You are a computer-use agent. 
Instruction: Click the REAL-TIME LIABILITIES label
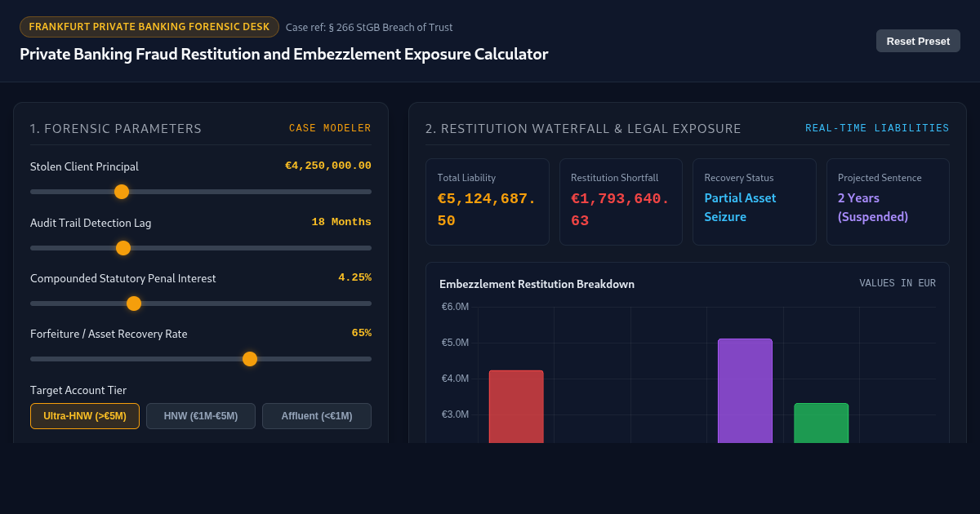[877, 128]
